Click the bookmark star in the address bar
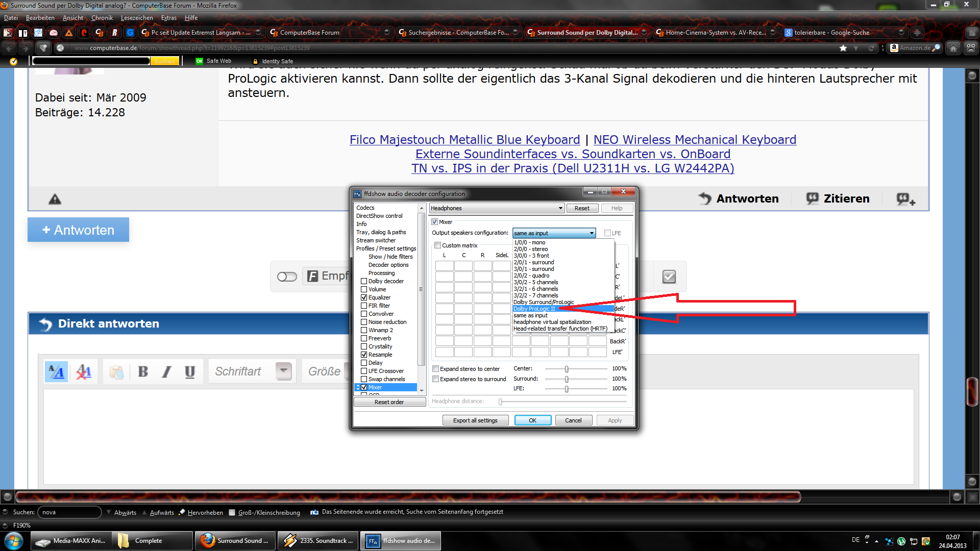This screenshot has height=551, width=980. point(843,48)
